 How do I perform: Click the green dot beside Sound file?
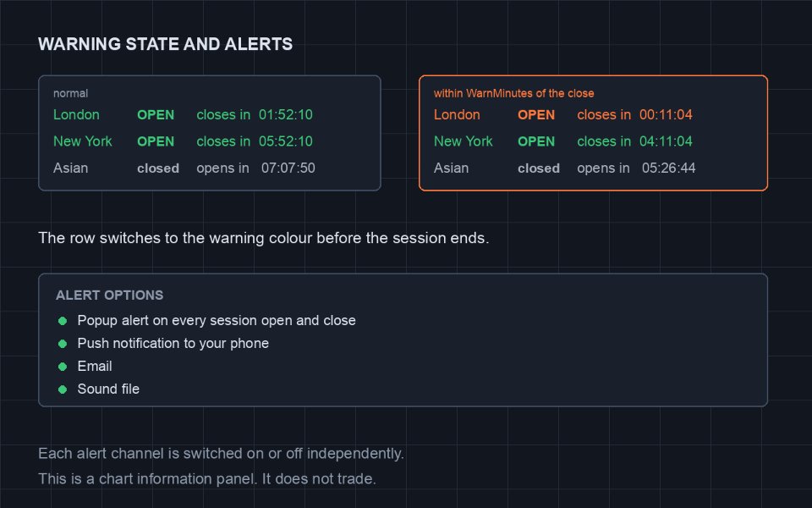click(x=63, y=389)
